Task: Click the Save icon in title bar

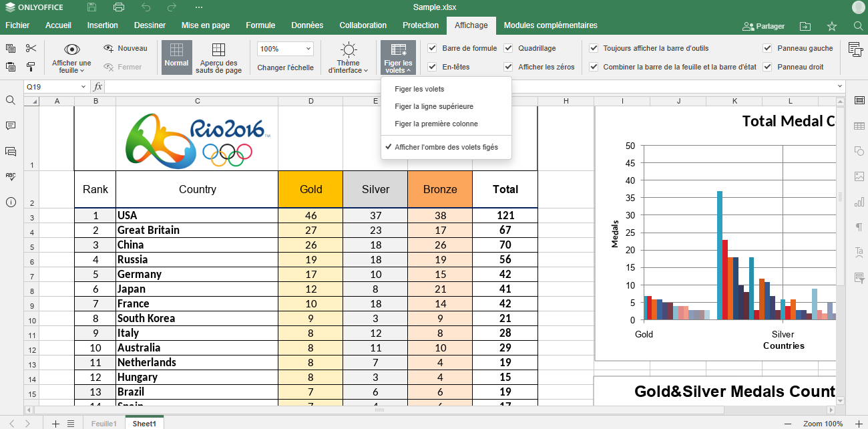Action: point(92,7)
